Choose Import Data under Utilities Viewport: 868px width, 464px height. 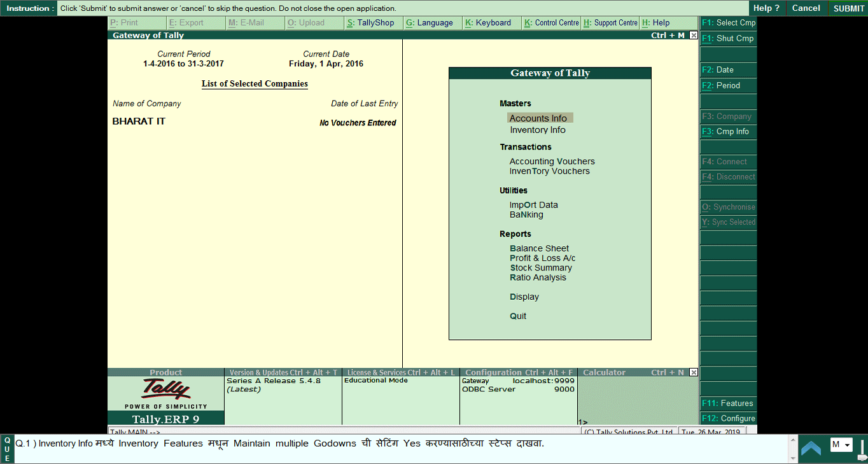click(x=534, y=205)
